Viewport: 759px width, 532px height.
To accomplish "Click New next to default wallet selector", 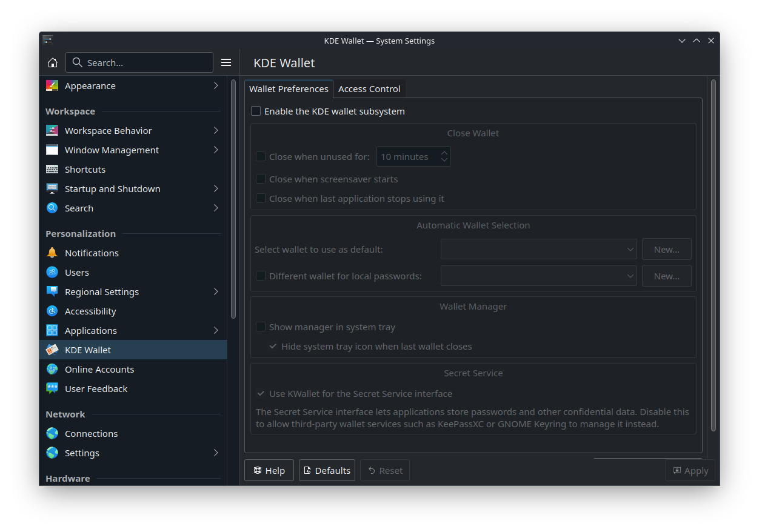I will 667,250.
